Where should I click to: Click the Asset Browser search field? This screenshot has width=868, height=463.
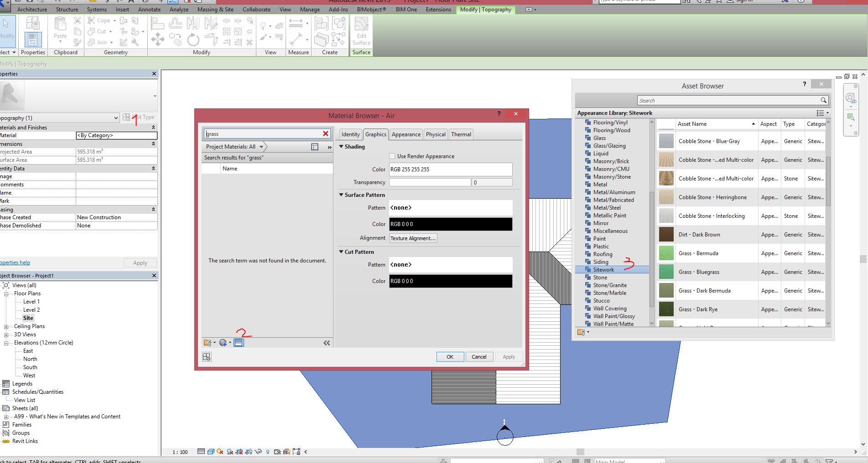pos(728,100)
